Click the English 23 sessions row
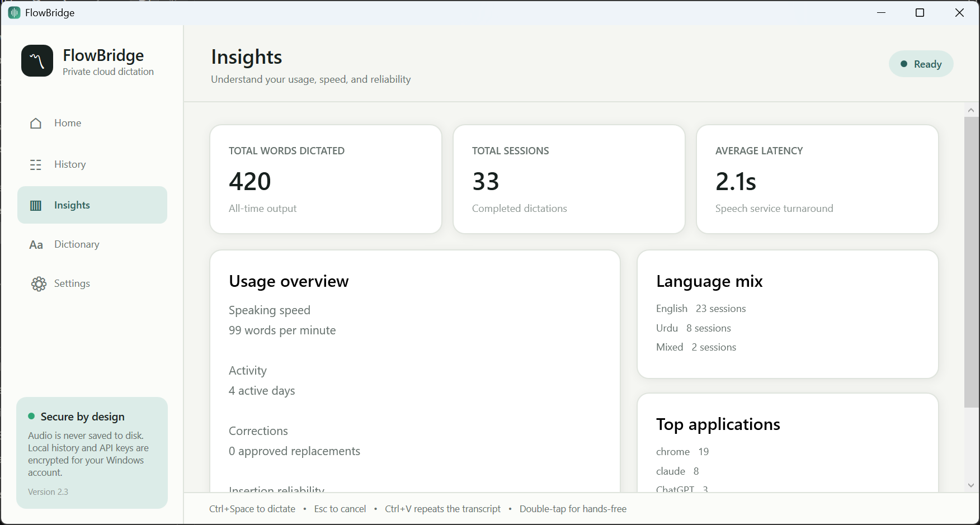Viewport: 980px width, 525px height. pyautogui.click(x=701, y=309)
